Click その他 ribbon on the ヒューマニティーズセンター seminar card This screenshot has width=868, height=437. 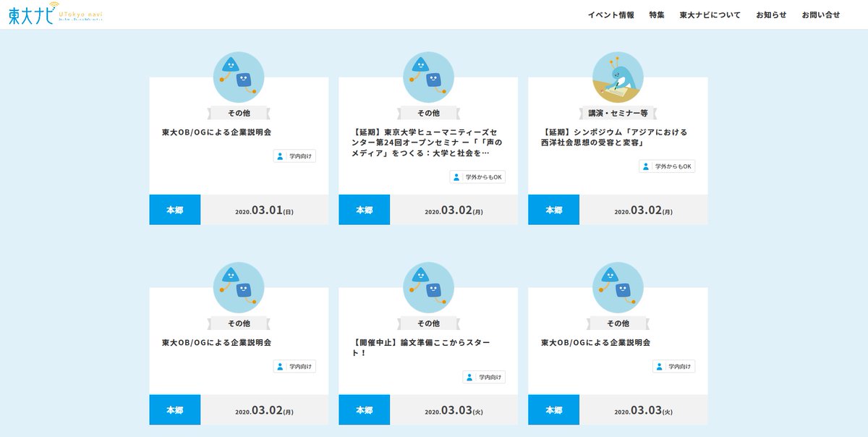[428, 113]
